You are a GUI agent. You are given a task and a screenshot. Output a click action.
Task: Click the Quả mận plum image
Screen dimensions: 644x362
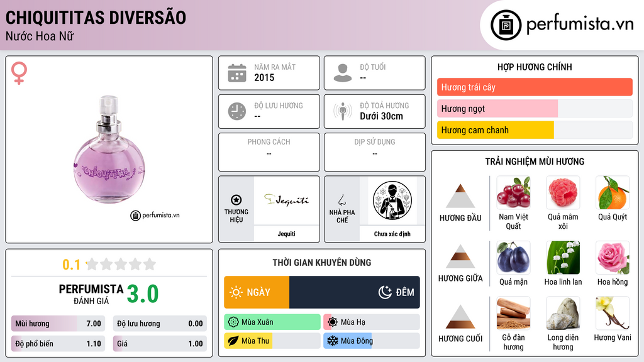click(513, 257)
